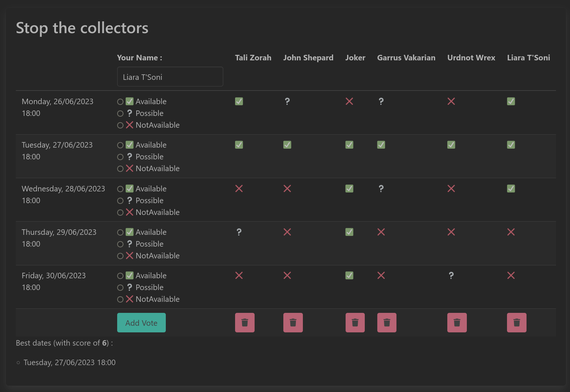Select NotAvailable for Monday 26/06/2023
Screen dimensions: 570x392
120,125
